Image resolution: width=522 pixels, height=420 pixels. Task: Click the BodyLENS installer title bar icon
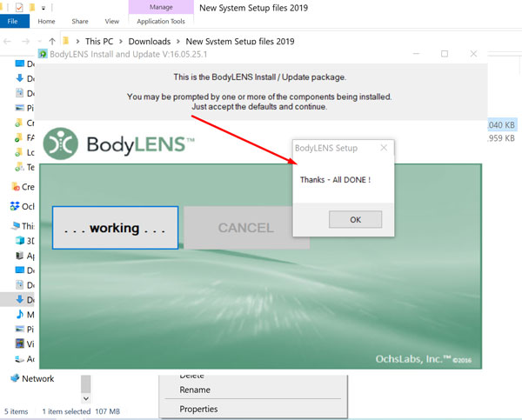(x=43, y=54)
